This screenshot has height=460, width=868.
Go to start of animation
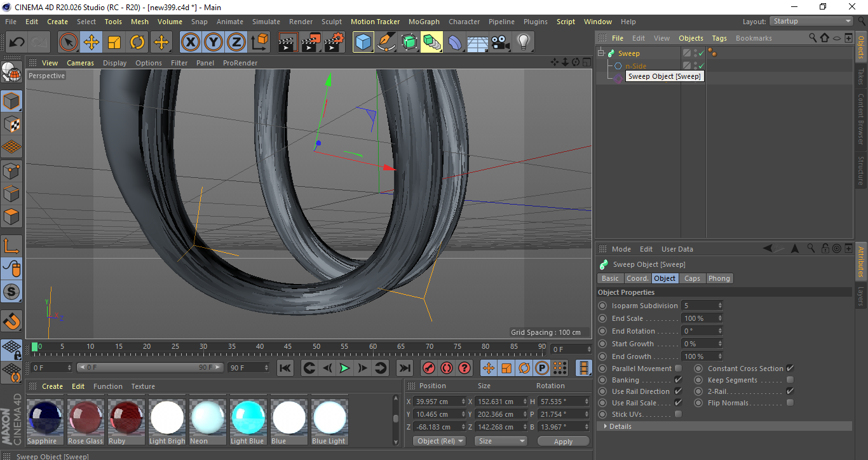[285, 368]
